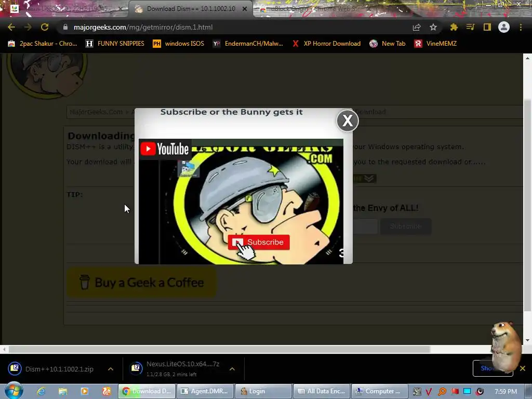
Task: Open the clock showing 7:59 PM
Action: 506,392
